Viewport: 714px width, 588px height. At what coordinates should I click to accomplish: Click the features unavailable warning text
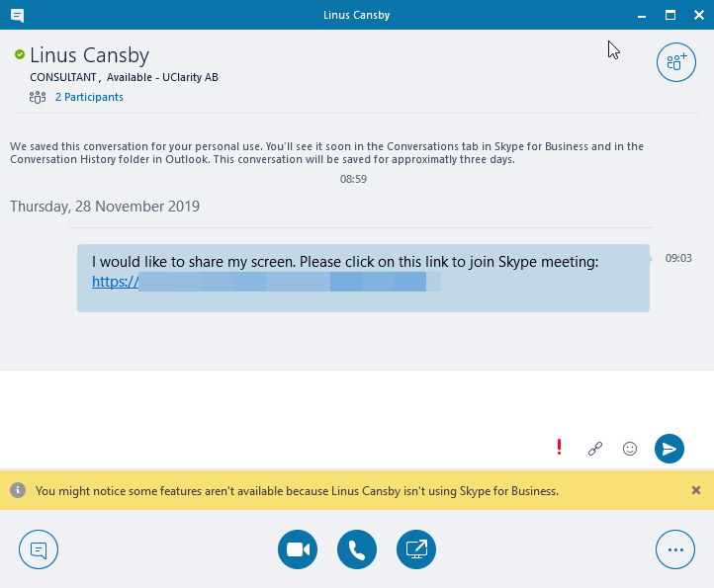point(297,491)
